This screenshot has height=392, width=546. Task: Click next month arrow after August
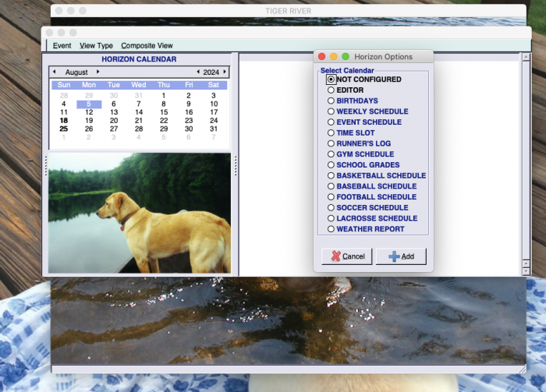[x=98, y=72]
